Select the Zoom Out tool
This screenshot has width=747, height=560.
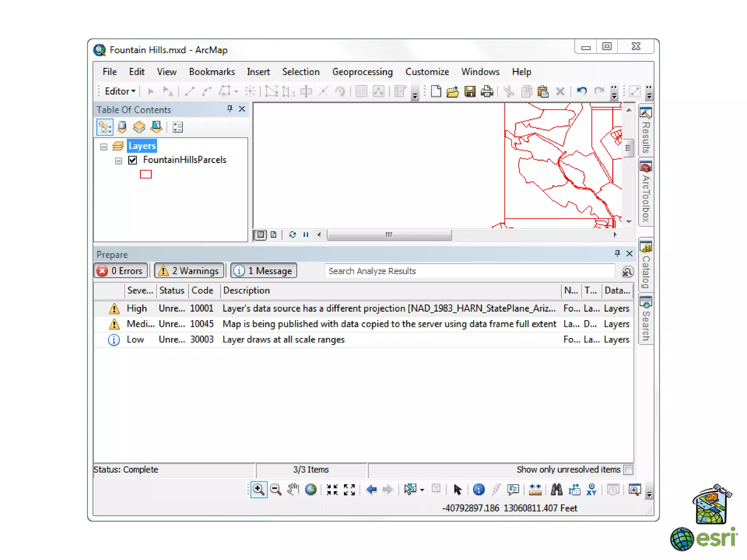point(276,490)
